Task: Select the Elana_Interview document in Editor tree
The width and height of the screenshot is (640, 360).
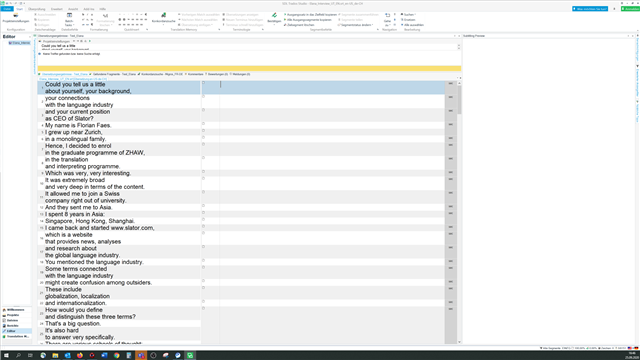Action: pyautogui.click(x=19, y=43)
